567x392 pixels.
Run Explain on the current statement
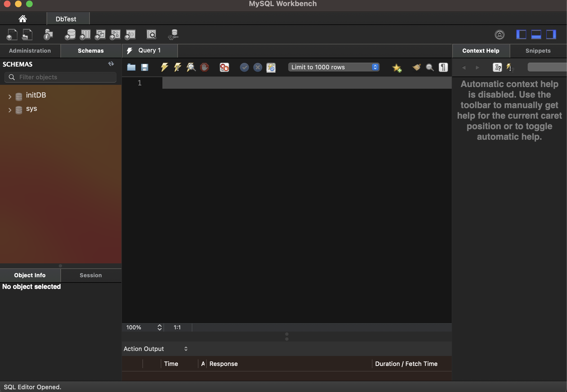191,67
